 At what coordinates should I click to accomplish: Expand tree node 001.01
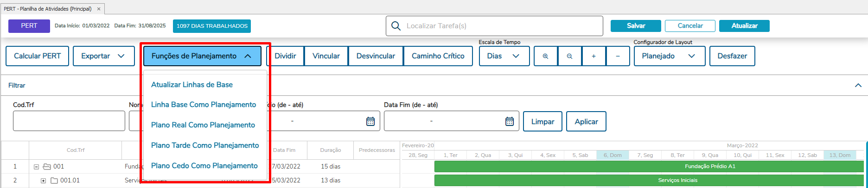coord(43,181)
